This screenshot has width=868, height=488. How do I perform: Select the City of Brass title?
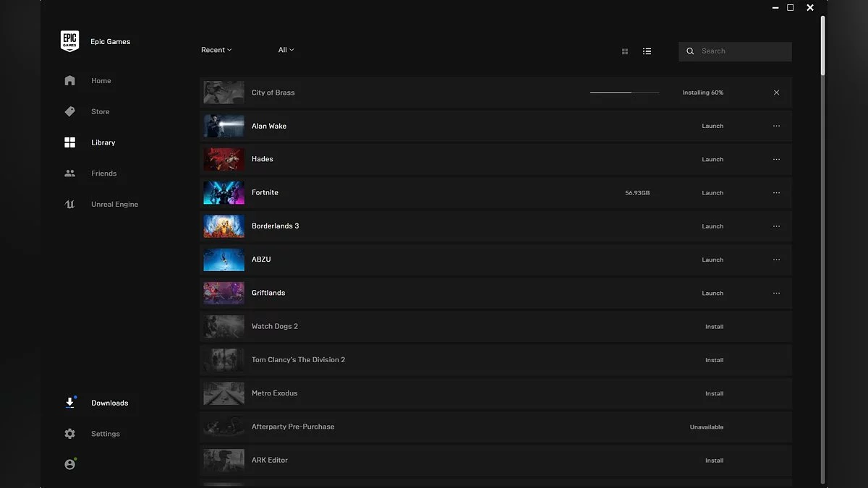(x=273, y=93)
